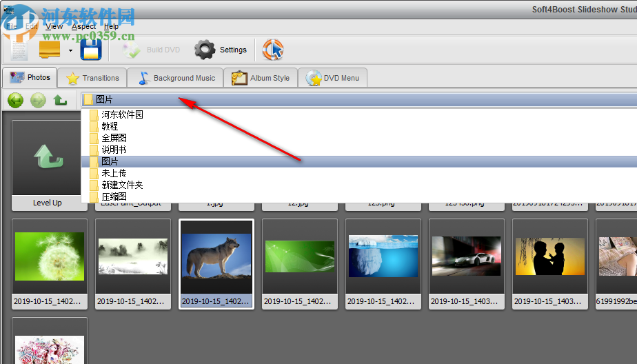Select the 61991992 partially visible thumbnail
The height and width of the screenshot is (364, 637).
(x=616, y=264)
